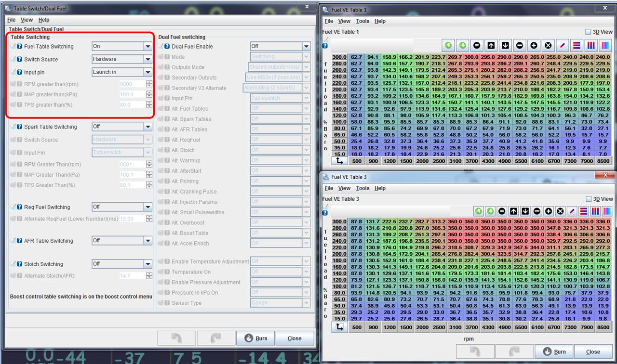
Task: Click the color gradient icon in Fuel VE Table 1
Action: [x=605, y=45]
